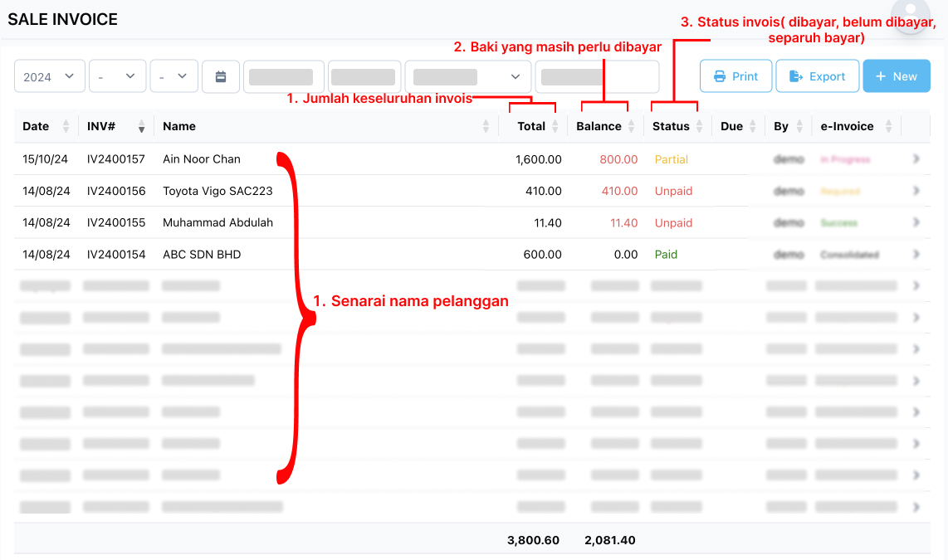Sort table by Date column
The height and width of the screenshot is (560, 948).
pos(66,126)
